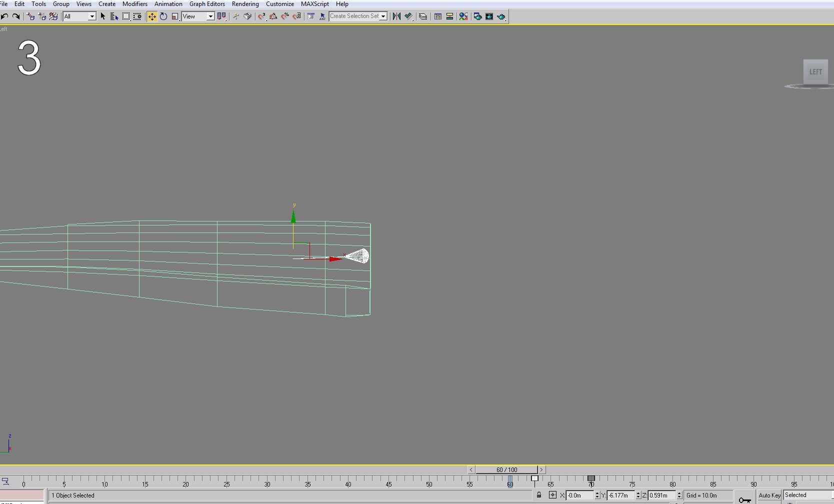Activate the Select and Rotate tool
This screenshot has width=834, height=504.
coord(163,16)
